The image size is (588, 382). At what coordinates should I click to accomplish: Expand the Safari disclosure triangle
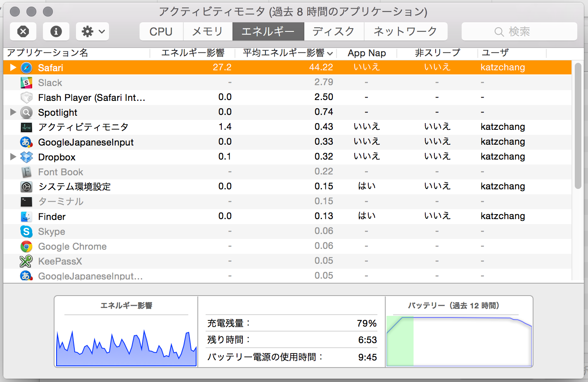(13, 67)
